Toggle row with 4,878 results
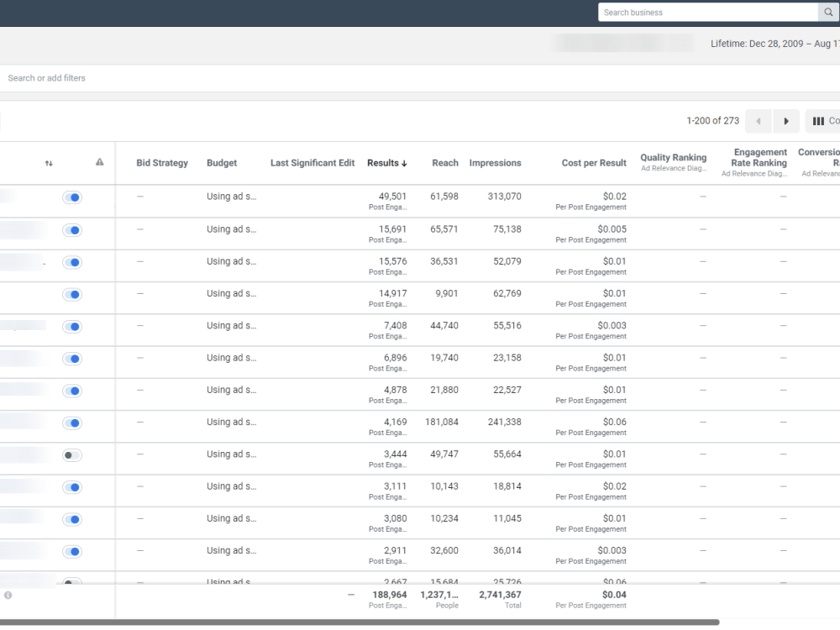 point(71,391)
